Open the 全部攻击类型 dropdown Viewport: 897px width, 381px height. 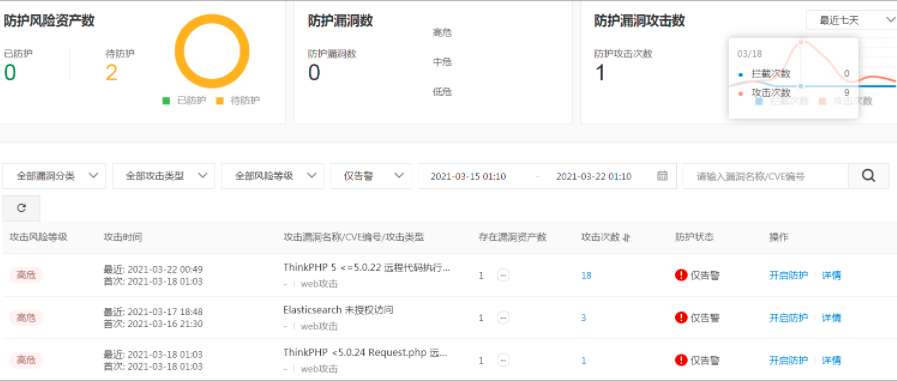pos(164,176)
